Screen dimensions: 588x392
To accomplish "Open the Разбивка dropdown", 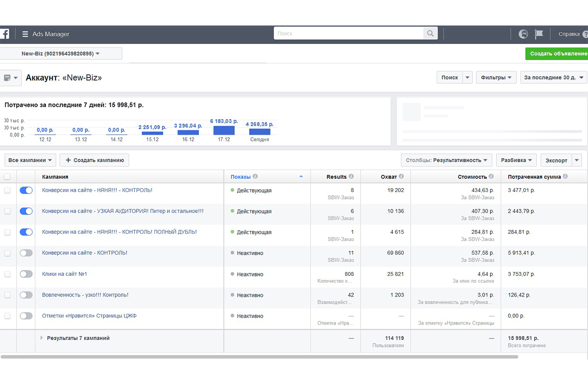I will (x=516, y=160).
